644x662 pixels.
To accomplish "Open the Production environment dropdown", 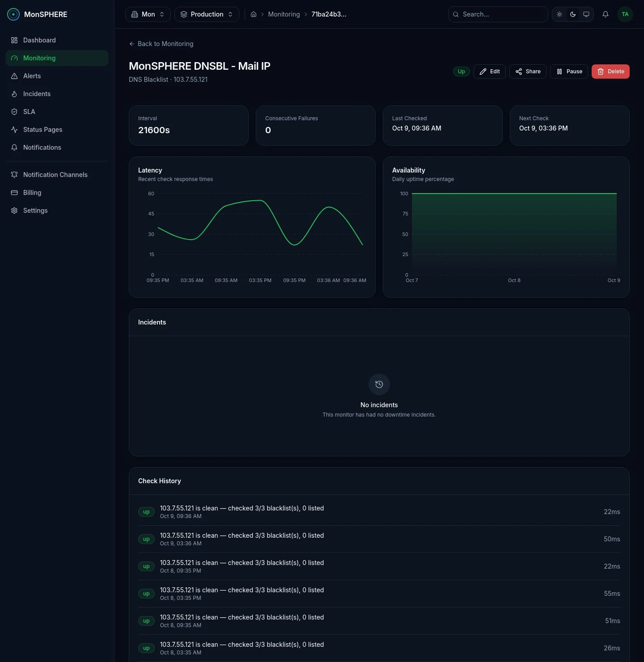I will pos(207,14).
